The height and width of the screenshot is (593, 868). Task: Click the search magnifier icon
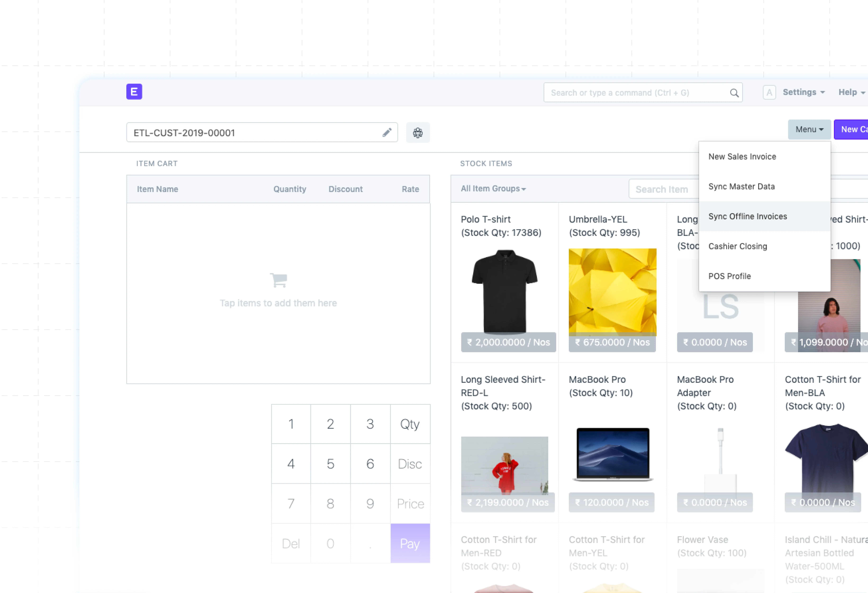click(x=734, y=93)
